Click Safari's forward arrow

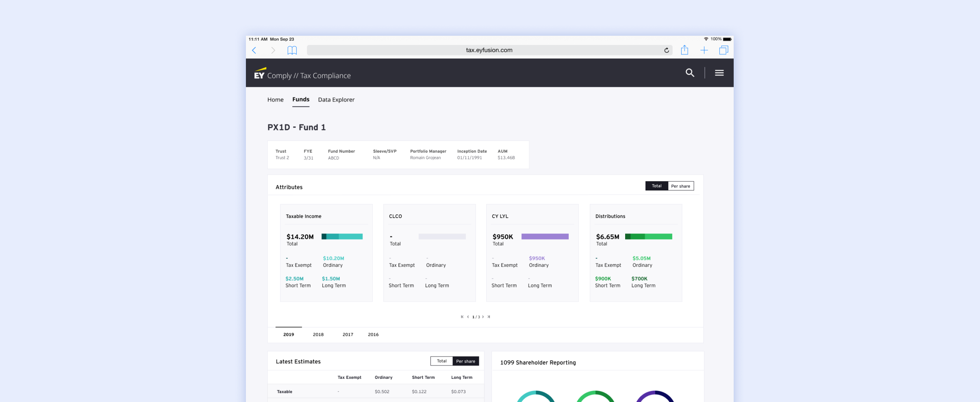pos(273,50)
